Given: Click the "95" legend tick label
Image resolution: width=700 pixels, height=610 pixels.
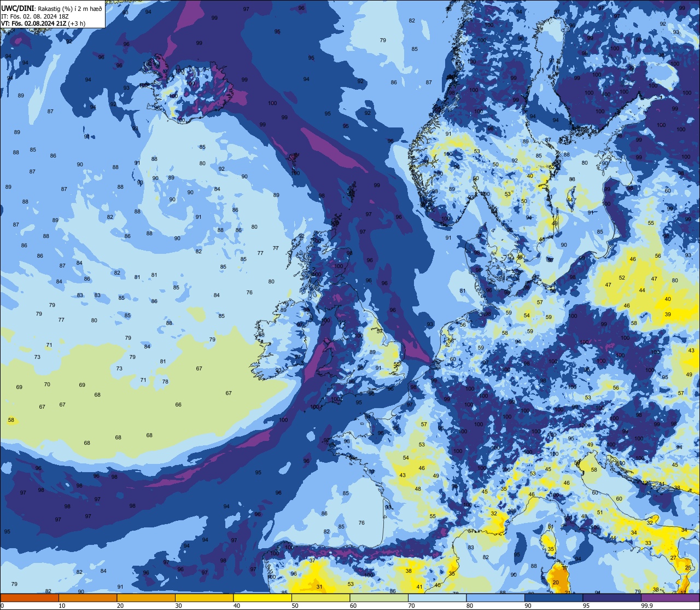Looking at the screenshot, I should [586, 606].
